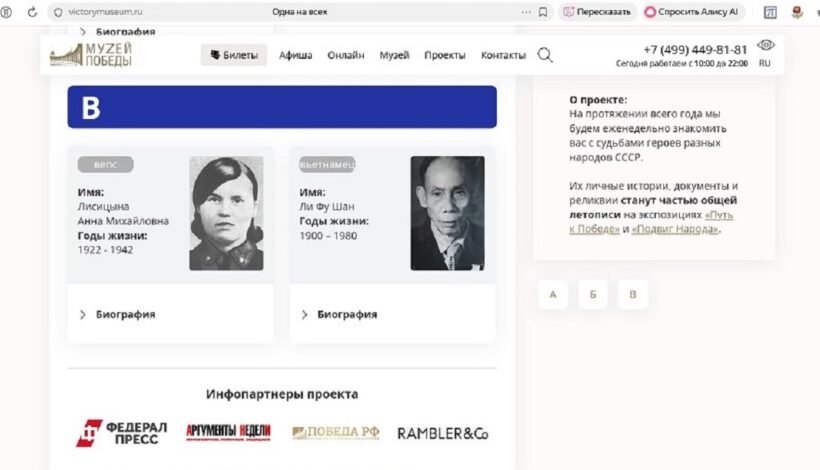
Task: Open the Спросить Алису AI assistant
Action: pos(691,12)
